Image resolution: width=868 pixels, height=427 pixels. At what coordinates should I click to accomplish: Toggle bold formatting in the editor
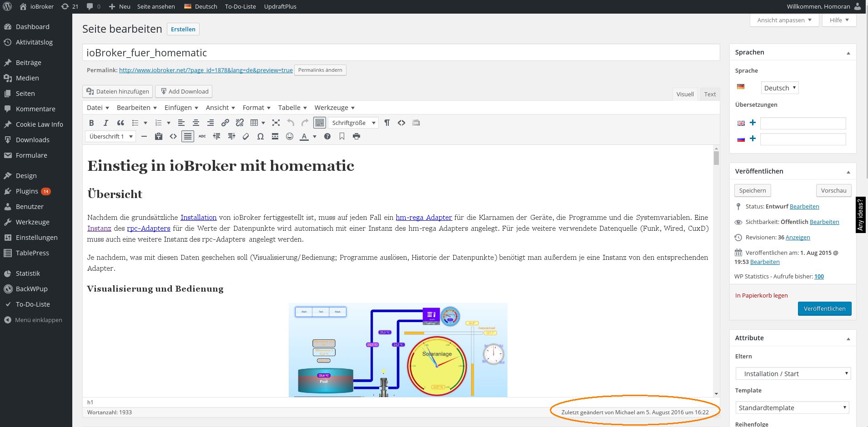91,123
